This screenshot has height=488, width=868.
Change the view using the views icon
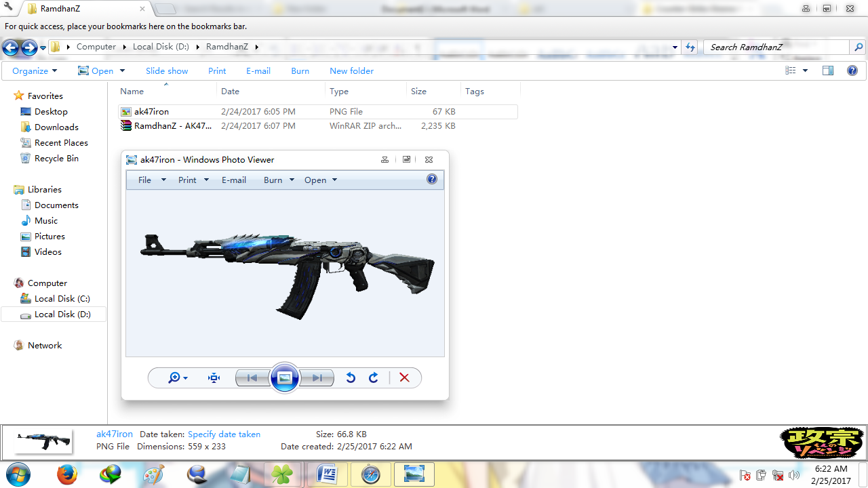point(791,70)
